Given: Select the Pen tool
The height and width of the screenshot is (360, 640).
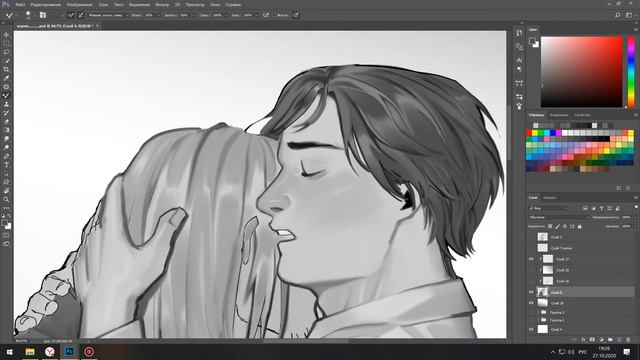Looking at the screenshot, I should (6, 156).
